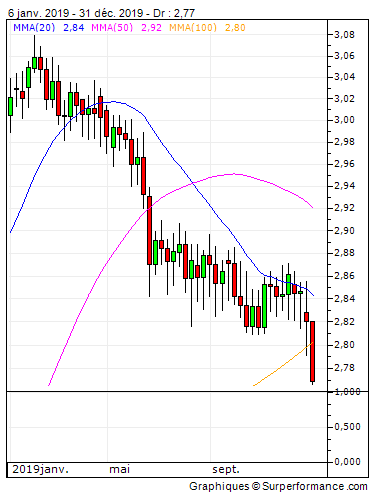Screen dimensions: 375x495
Task: Click the 3,04 price axis label
Action: pyautogui.click(x=344, y=77)
